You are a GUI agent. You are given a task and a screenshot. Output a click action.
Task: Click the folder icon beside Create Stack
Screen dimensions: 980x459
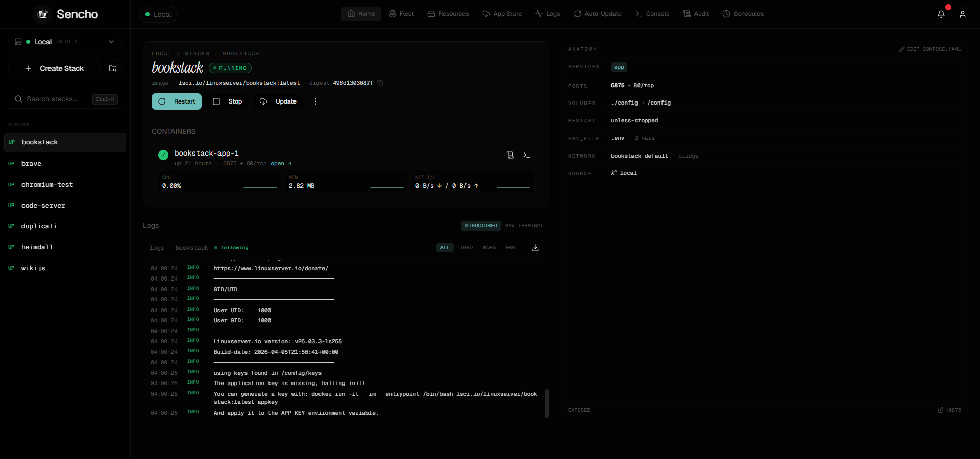coord(113,68)
